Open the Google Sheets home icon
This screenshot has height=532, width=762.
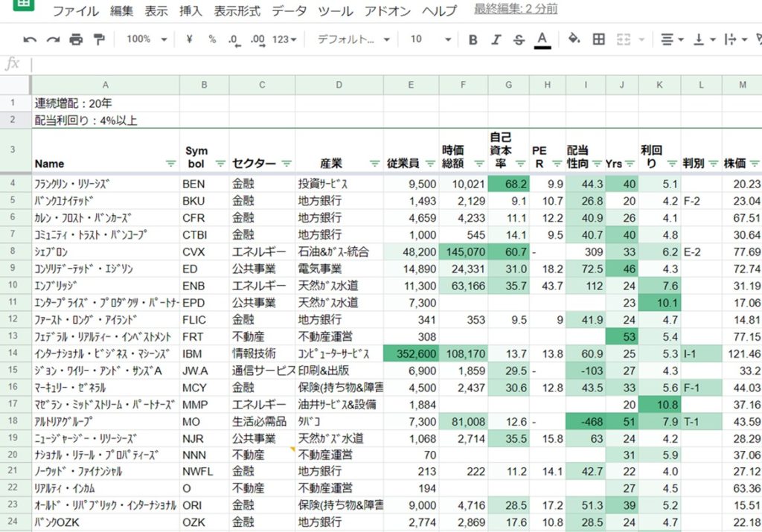(24, 4)
